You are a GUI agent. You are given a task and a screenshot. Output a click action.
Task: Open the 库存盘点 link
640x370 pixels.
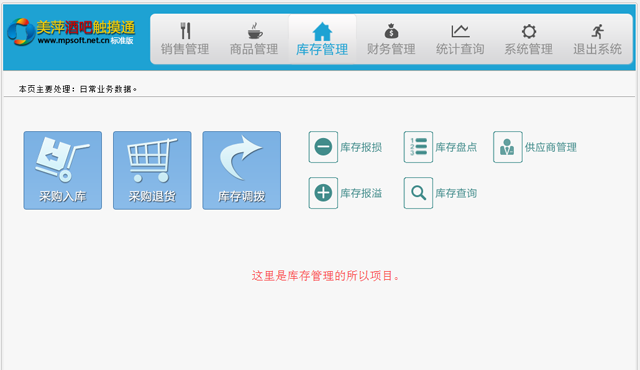point(456,147)
